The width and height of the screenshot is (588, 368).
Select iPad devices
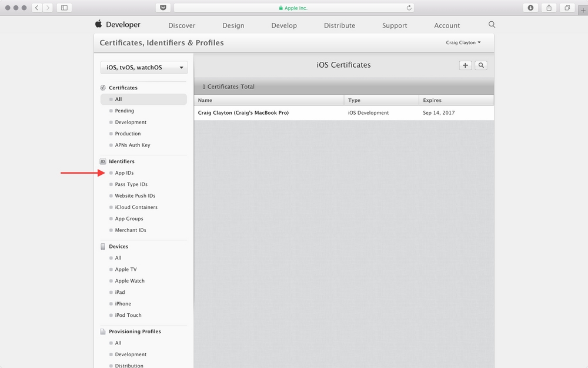pos(120,292)
